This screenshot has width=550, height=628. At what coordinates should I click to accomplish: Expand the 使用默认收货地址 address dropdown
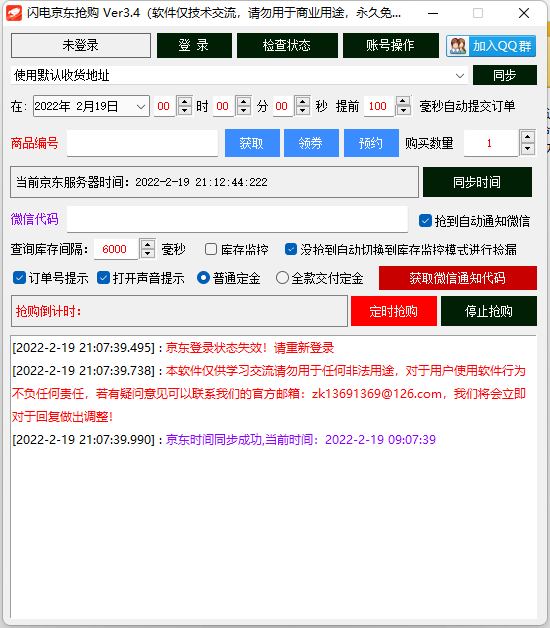[459, 75]
